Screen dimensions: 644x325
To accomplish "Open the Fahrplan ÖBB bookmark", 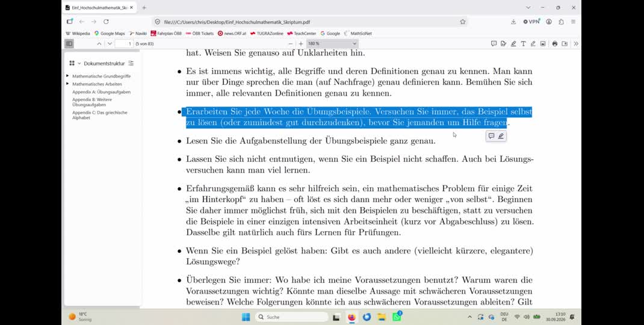I will click(x=166, y=33).
